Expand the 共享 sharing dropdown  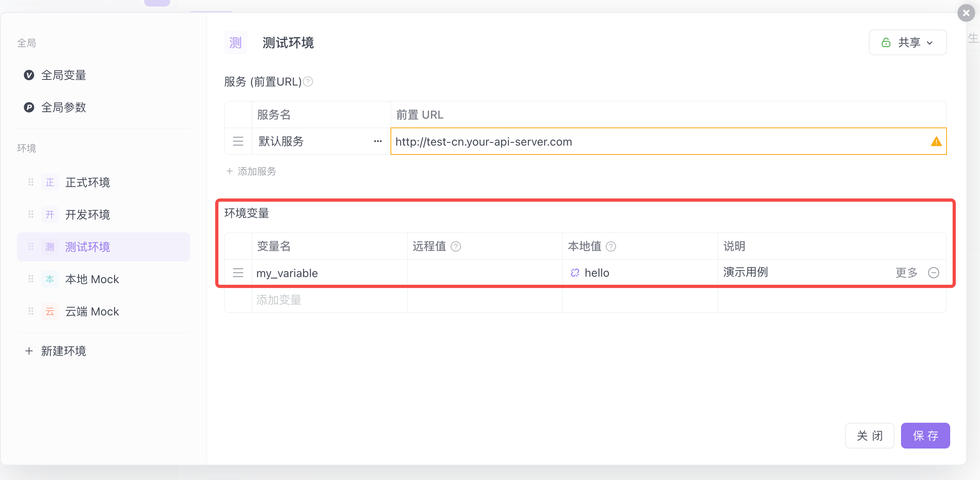pyautogui.click(x=907, y=42)
